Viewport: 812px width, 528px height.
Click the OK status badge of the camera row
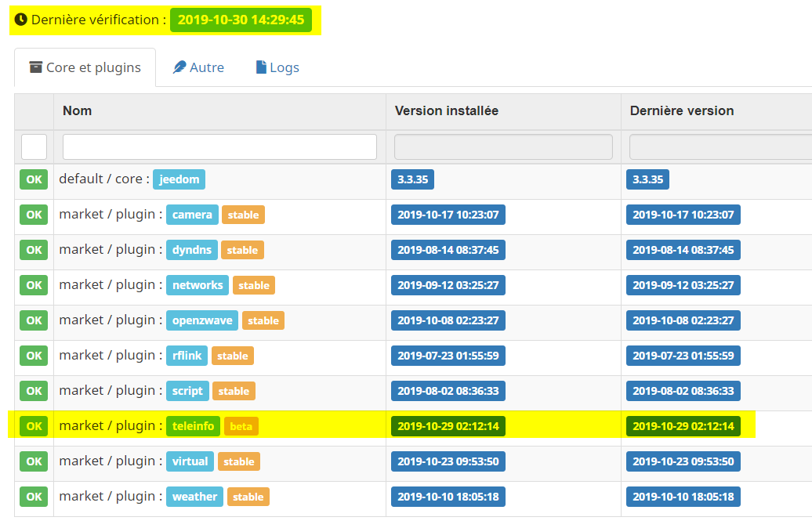coord(34,215)
